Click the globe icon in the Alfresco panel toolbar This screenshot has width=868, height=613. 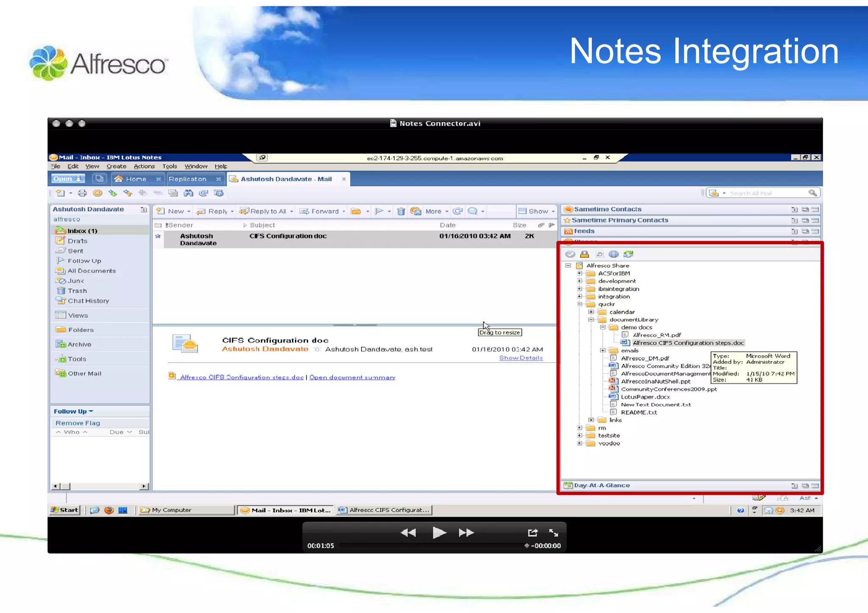[613, 254]
